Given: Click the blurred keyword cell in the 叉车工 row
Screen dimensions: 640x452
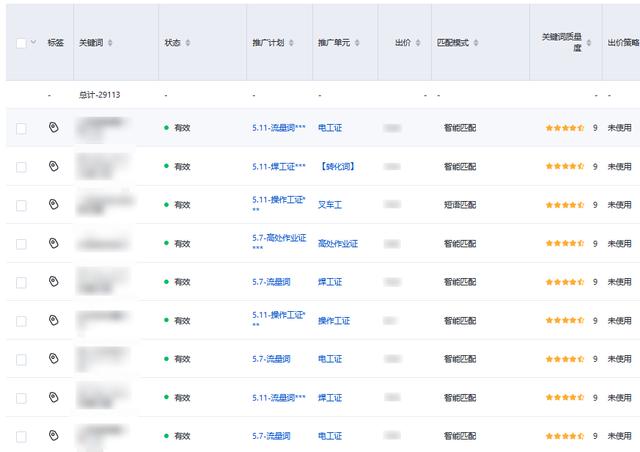Looking at the screenshot, I should (105, 204).
